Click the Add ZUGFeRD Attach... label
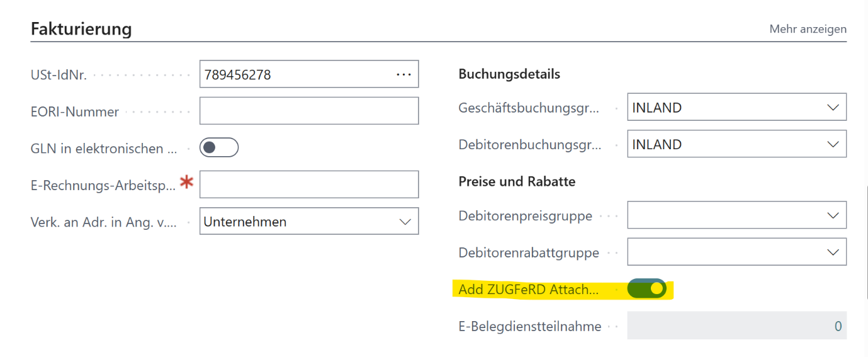 [529, 290]
